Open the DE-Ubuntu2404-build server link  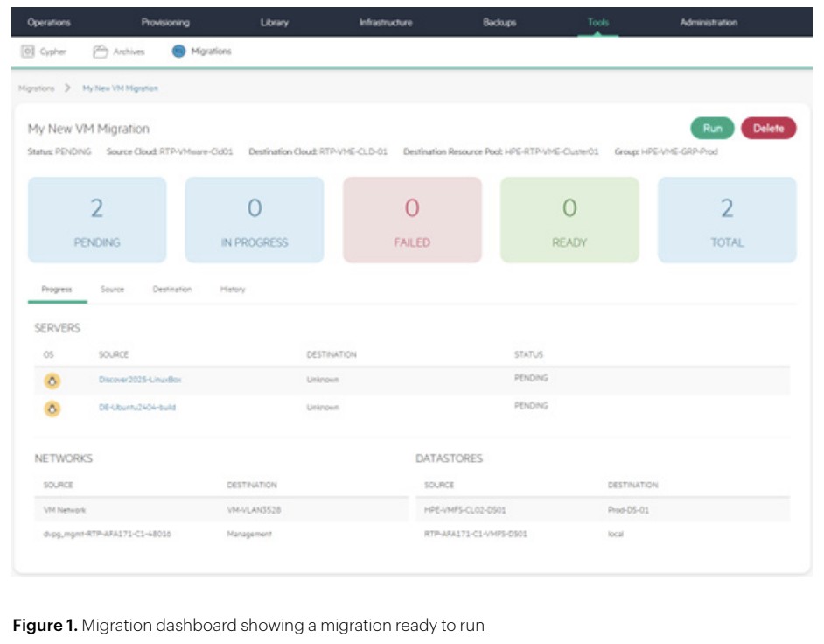pyautogui.click(x=137, y=407)
